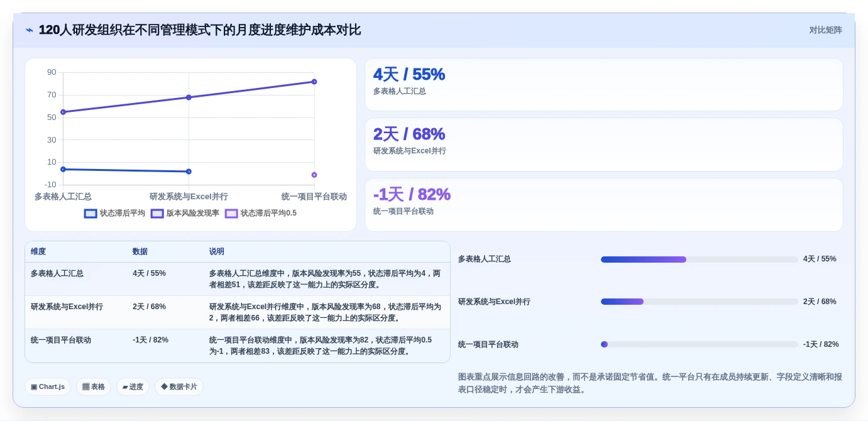The height and width of the screenshot is (421, 868).
Task: Click the 82 data point on the chart
Action: (314, 82)
